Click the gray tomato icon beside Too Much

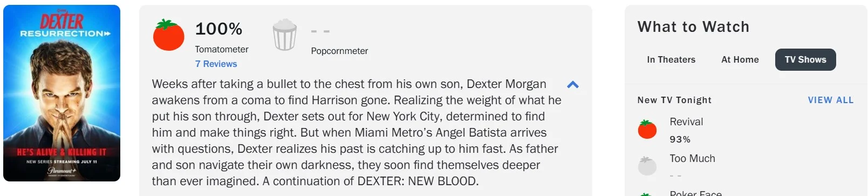pyautogui.click(x=647, y=166)
